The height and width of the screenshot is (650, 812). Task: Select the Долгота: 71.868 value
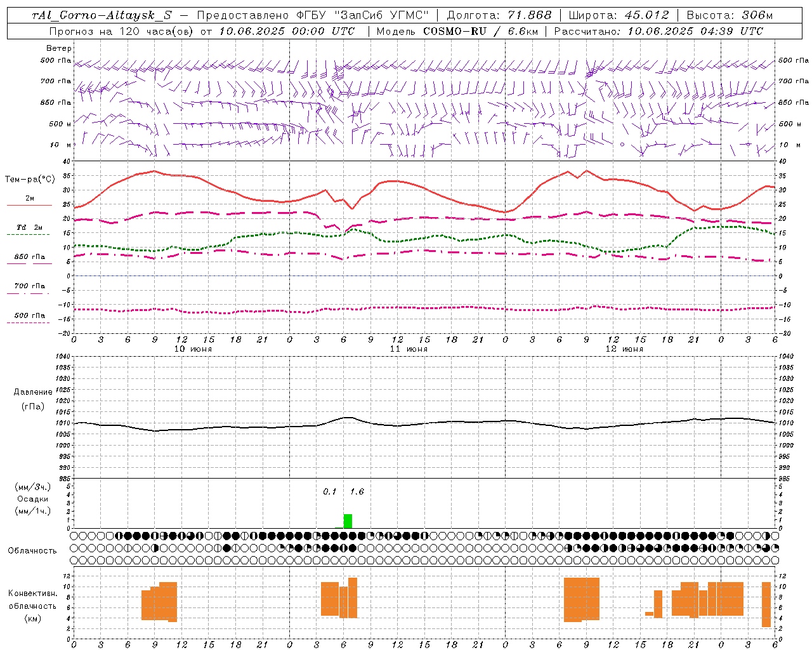pos(499,15)
